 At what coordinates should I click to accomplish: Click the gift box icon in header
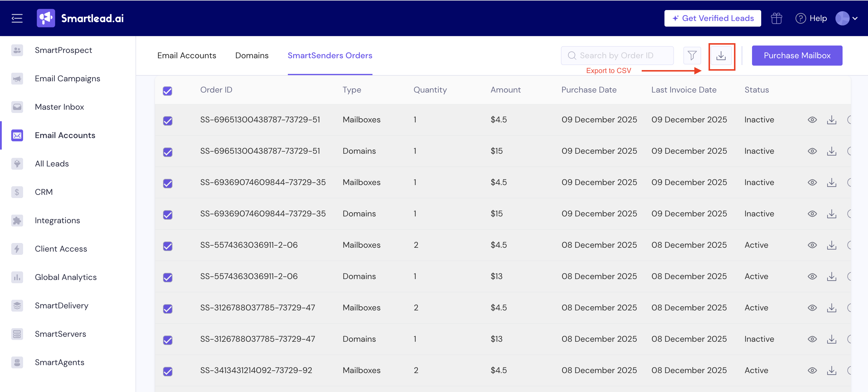[x=776, y=18]
